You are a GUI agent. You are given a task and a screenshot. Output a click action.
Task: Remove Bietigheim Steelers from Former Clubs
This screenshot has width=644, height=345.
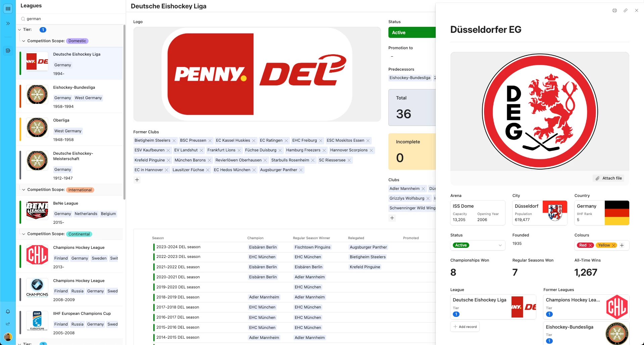point(174,141)
